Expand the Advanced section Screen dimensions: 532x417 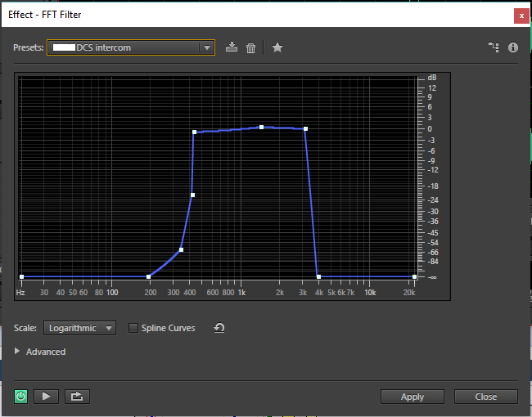click(x=17, y=351)
